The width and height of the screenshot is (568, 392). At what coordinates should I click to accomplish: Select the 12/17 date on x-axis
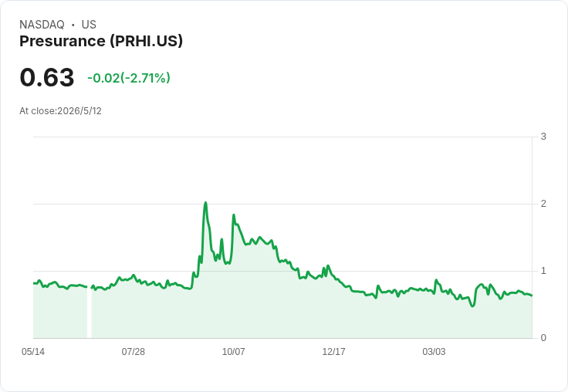pyautogui.click(x=333, y=351)
